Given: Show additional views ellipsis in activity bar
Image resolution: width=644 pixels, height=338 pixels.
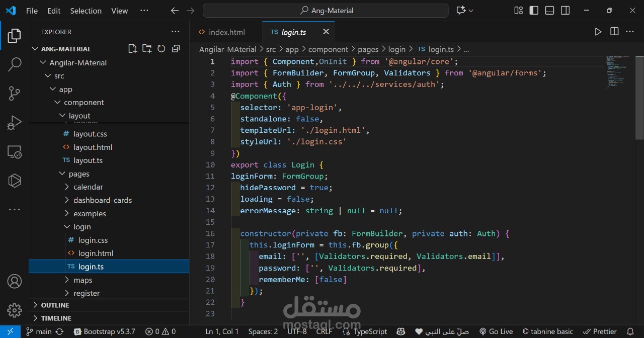Looking at the screenshot, I should (14, 209).
